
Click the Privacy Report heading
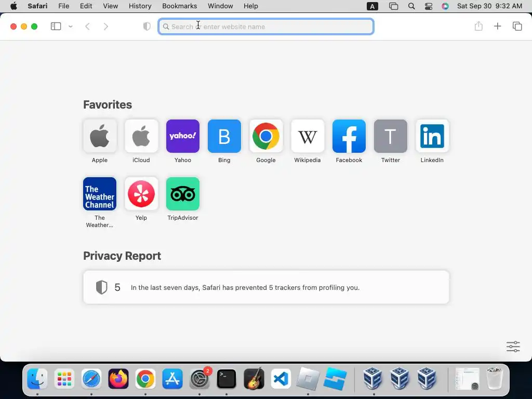tap(122, 256)
